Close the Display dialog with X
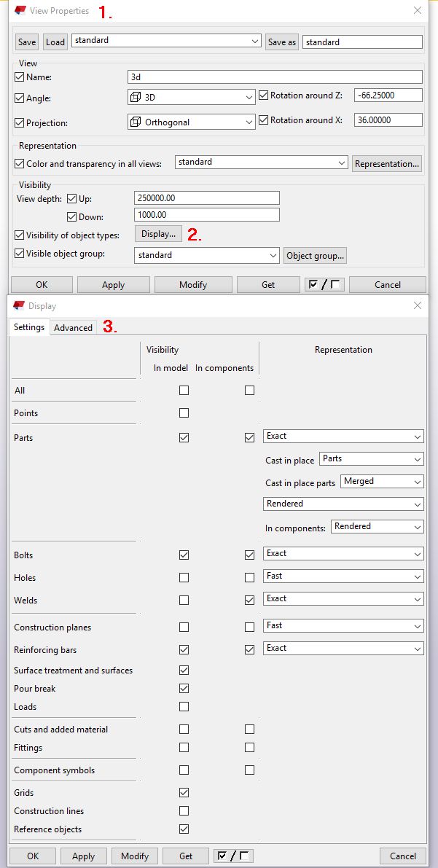Screen dimensions: 438x868 (418, 306)
